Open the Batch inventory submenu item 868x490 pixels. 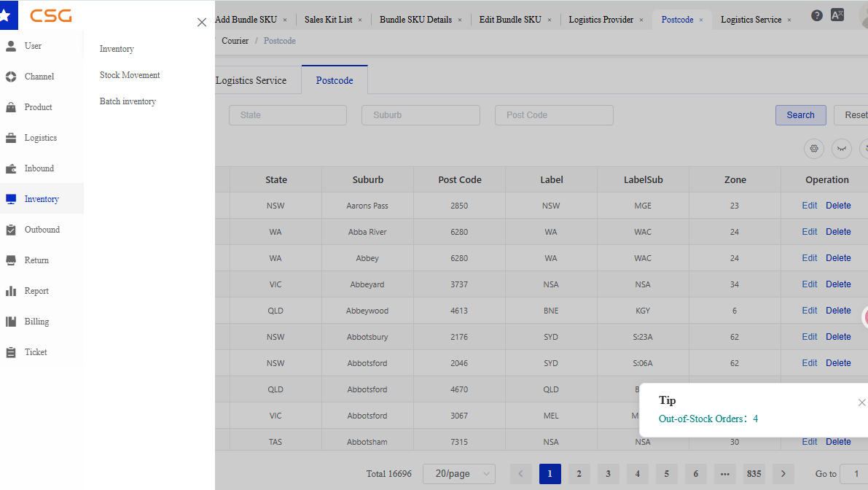pos(128,101)
